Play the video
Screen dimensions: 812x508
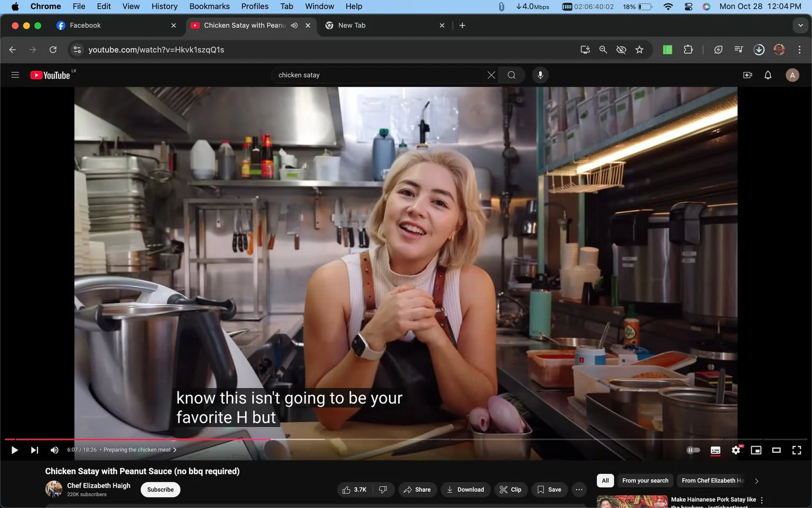[15, 450]
